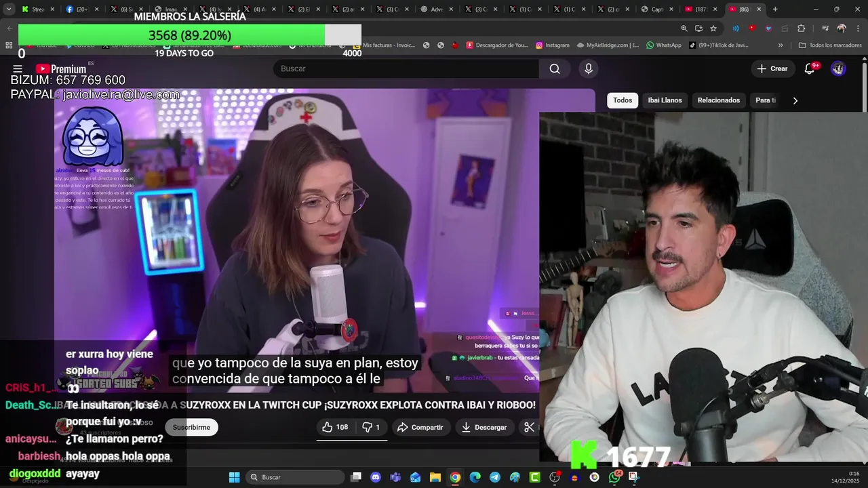The width and height of the screenshot is (868, 488).
Task: Bookmark this page with the star icon
Action: pyautogui.click(x=713, y=28)
